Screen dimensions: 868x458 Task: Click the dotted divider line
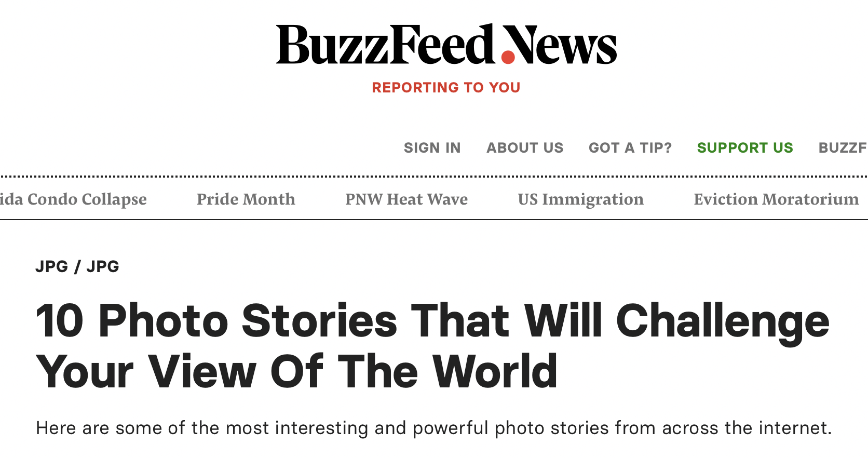pos(434,176)
